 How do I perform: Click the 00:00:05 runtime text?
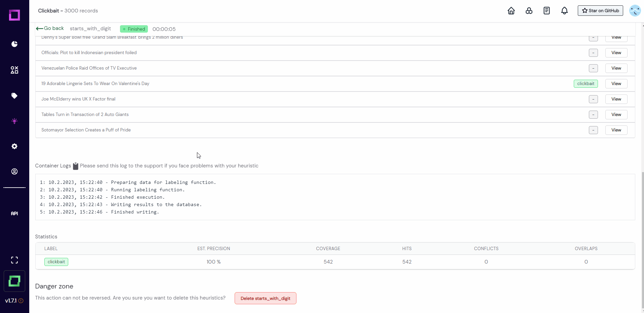[164, 29]
